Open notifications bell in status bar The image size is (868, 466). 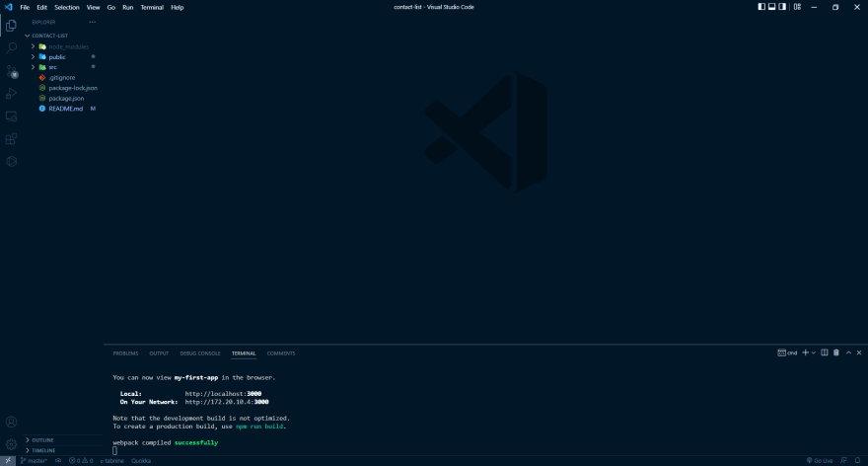[x=857, y=460]
